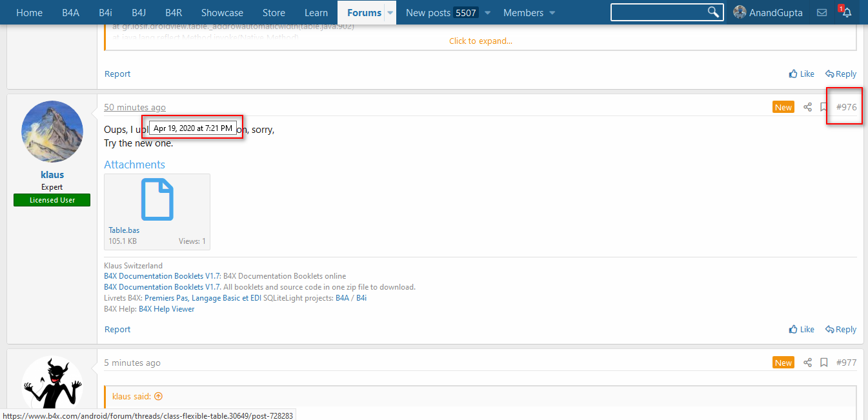This screenshot has height=420, width=868.
Task: Click to expand the quoted error log
Action: tap(481, 41)
